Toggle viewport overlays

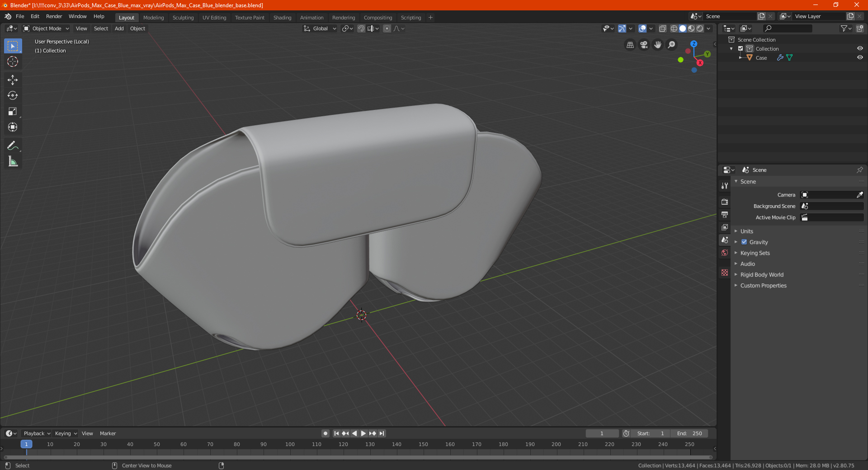[642, 28]
